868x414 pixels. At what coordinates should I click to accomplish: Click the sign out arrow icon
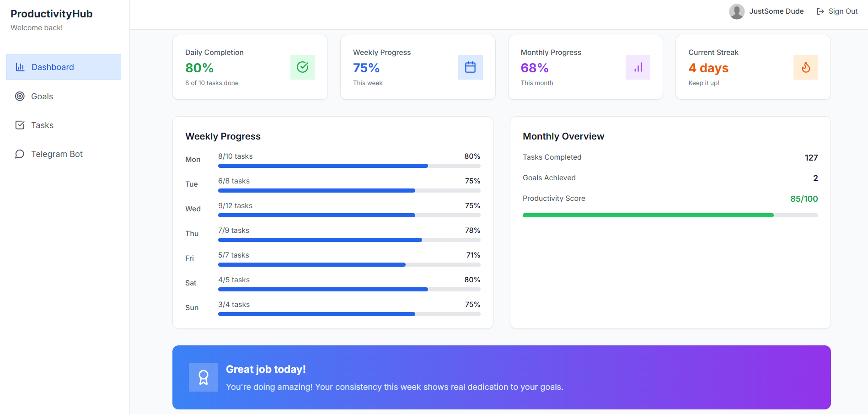click(820, 11)
